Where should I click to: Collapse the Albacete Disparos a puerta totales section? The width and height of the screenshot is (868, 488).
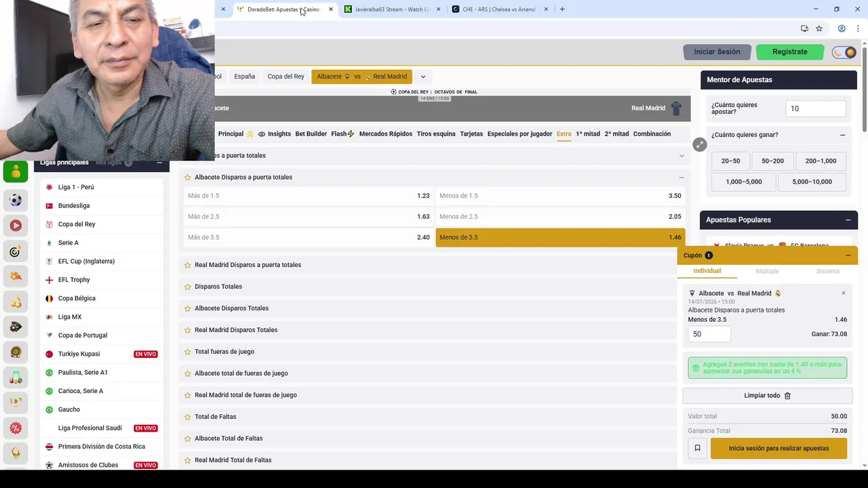682,178
